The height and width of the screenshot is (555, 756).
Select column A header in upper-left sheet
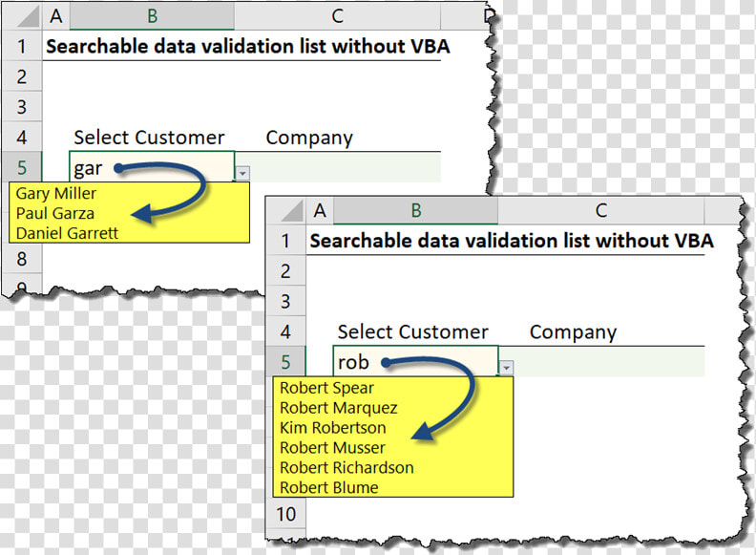coord(56,16)
